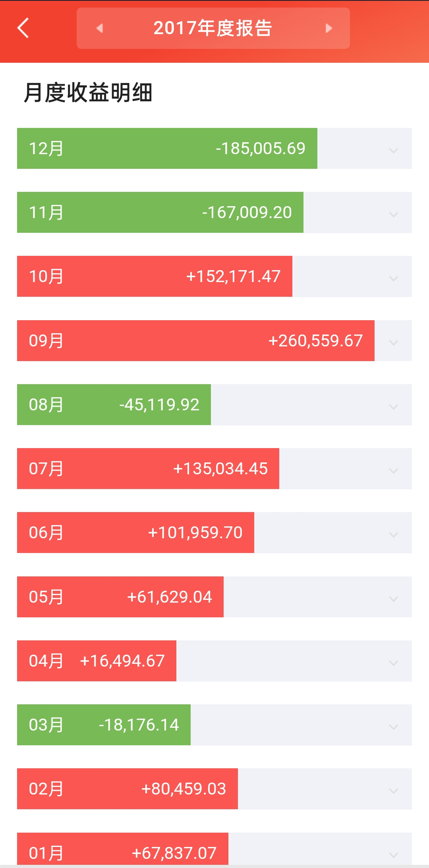
Task: Expand the 11月 row chevron
Action: (x=393, y=214)
